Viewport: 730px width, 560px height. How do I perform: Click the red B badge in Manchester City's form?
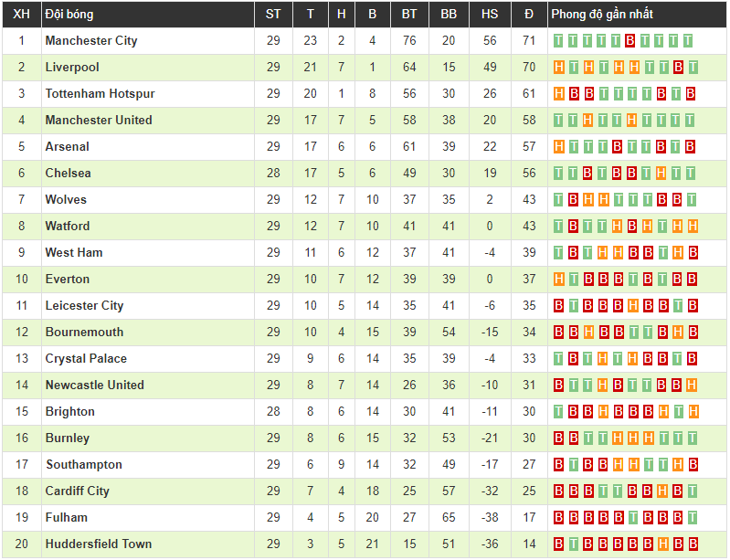[630, 40]
